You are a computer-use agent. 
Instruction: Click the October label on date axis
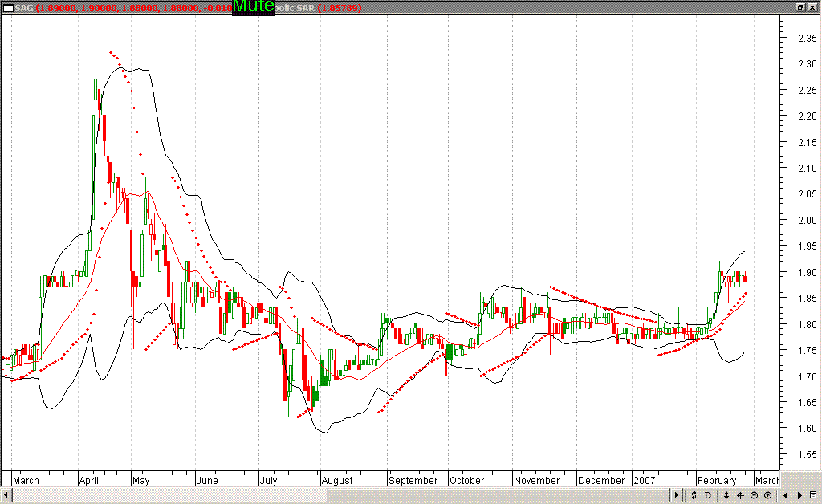pyautogui.click(x=466, y=481)
